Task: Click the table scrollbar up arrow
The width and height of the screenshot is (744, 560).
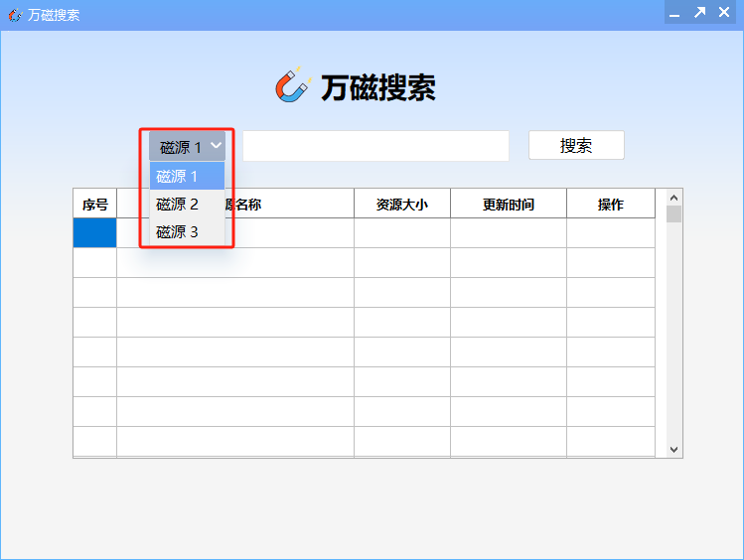Action: (673, 198)
